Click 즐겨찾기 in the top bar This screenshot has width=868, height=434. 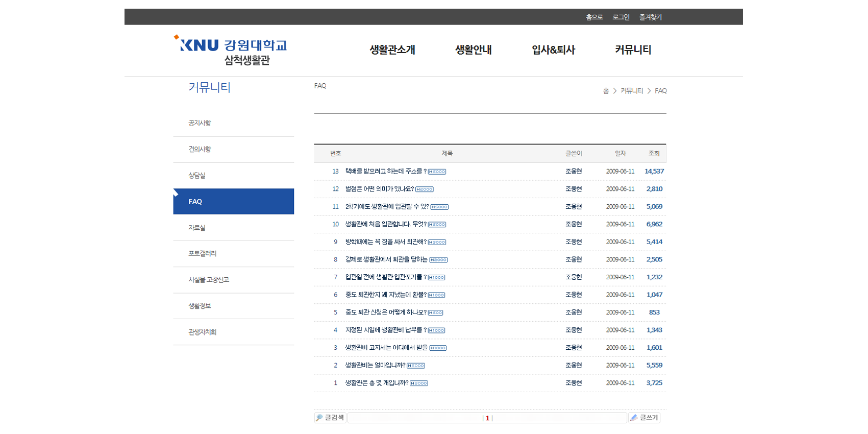(651, 17)
